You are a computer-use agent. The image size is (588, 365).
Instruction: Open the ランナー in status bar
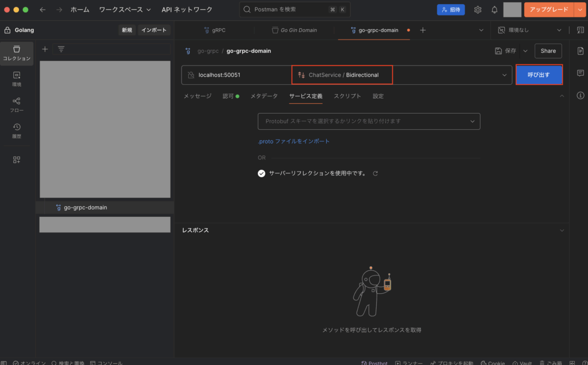pyautogui.click(x=409, y=362)
